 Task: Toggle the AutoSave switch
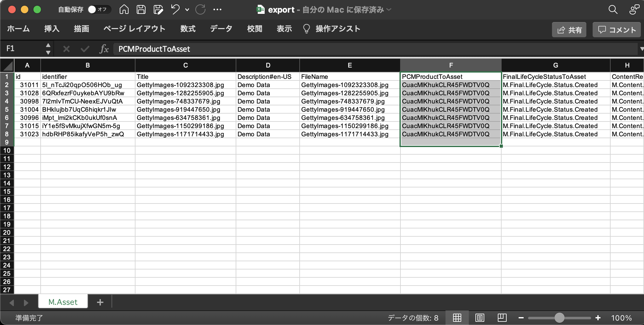point(99,9)
